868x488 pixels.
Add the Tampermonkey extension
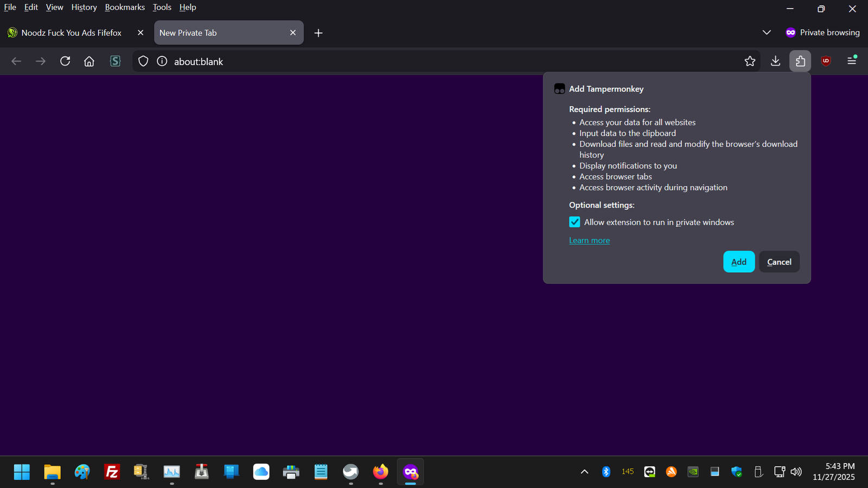coord(739,262)
